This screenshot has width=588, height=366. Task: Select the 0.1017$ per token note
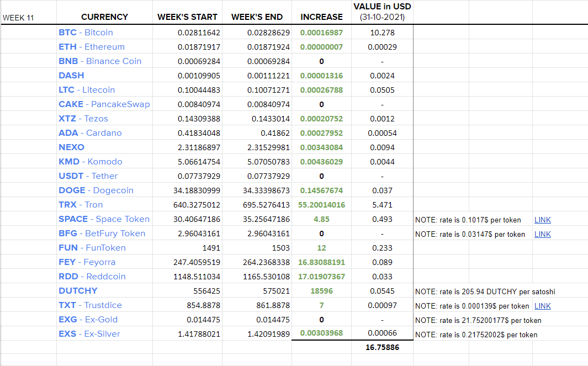click(x=468, y=220)
